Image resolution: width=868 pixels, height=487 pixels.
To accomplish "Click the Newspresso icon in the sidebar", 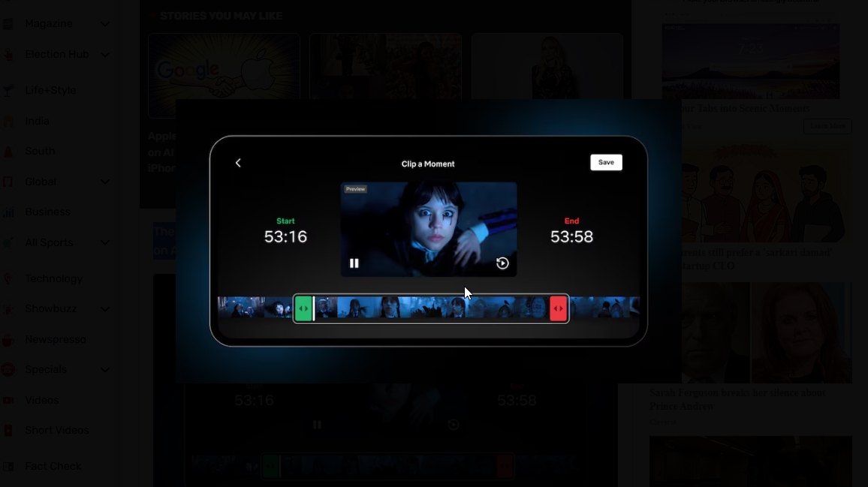I will click(x=8, y=340).
